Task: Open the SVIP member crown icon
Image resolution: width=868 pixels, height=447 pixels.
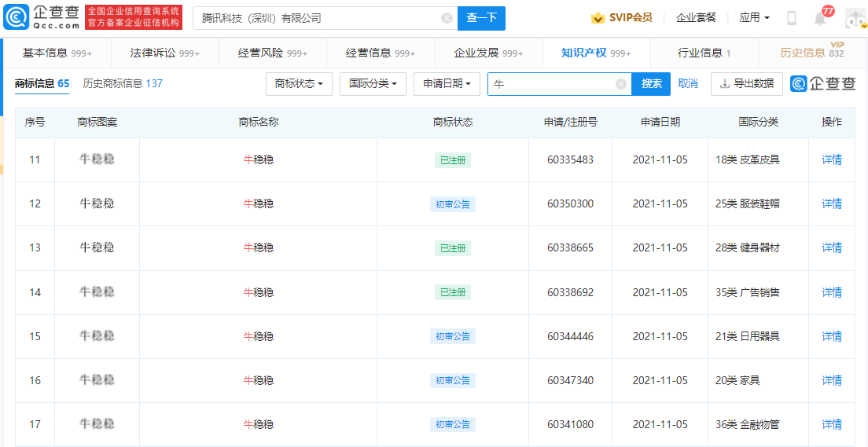Action: click(x=598, y=18)
